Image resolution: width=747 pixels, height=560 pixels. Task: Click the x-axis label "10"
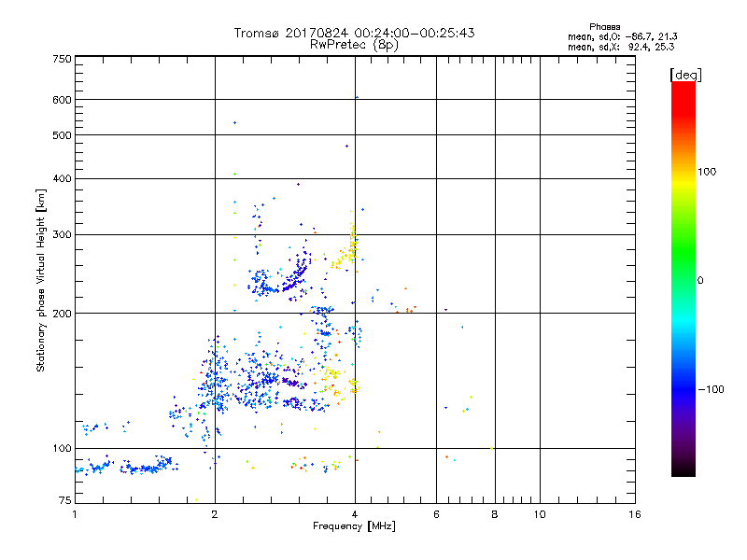(x=540, y=514)
